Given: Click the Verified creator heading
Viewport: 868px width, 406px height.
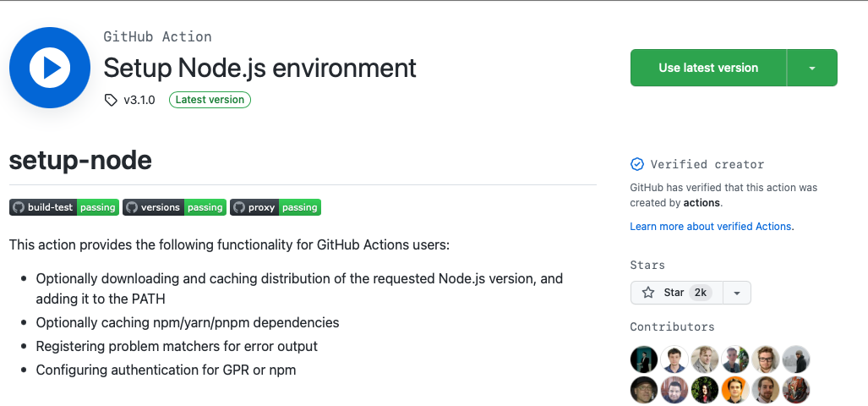Looking at the screenshot, I should tap(707, 164).
